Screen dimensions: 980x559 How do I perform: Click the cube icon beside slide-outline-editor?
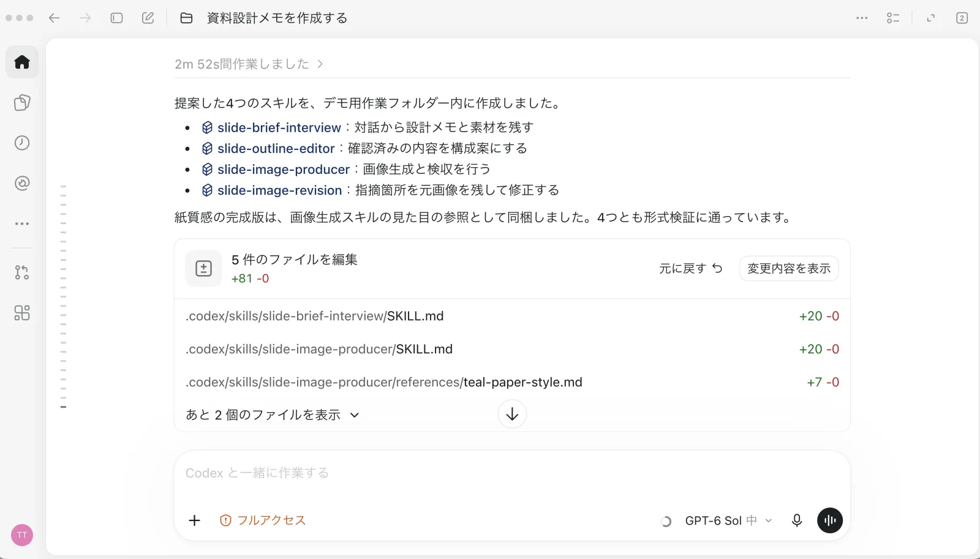[x=208, y=148]
